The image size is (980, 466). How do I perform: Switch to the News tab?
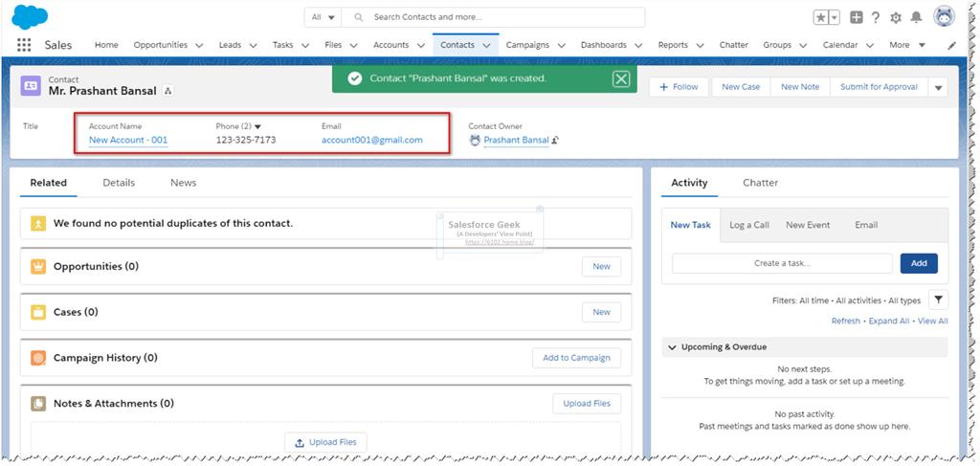pyautogui.click(x=183, y=183)
